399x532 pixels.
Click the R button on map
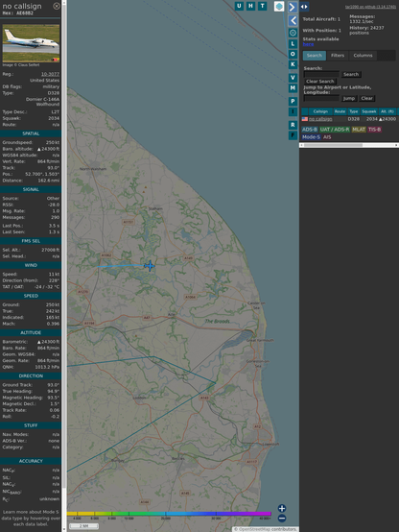pyautogui.click(x=293, y=125)
